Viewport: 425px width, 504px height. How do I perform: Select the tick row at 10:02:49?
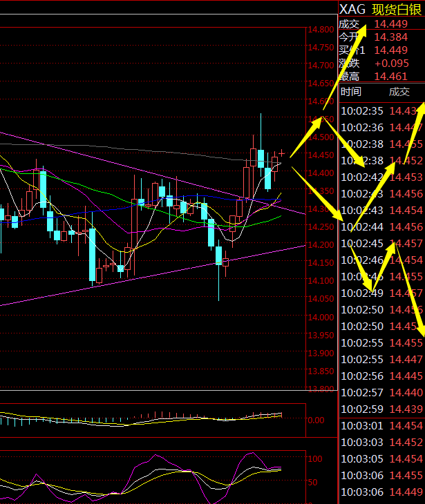click(382, 293)
